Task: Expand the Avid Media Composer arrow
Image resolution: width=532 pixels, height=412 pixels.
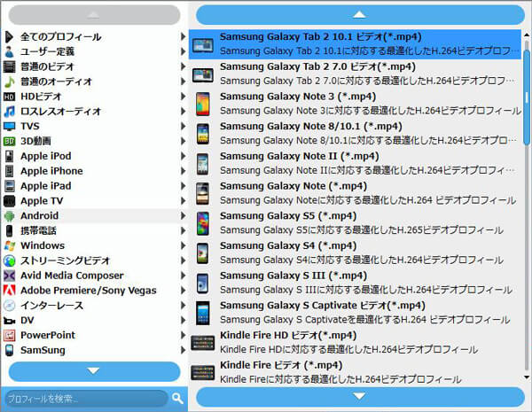Action: [183, 276]
